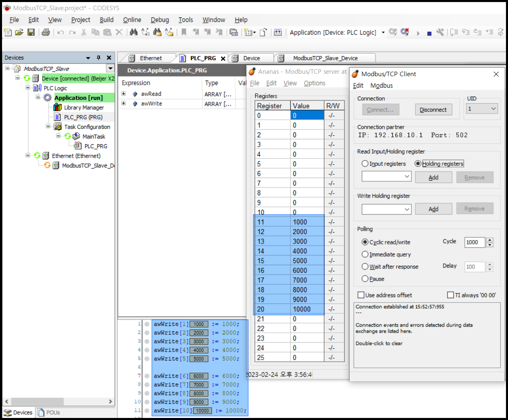Click the Save toolbar icon
This screenshot has width=508, height=420.
[x=31, y=32]
